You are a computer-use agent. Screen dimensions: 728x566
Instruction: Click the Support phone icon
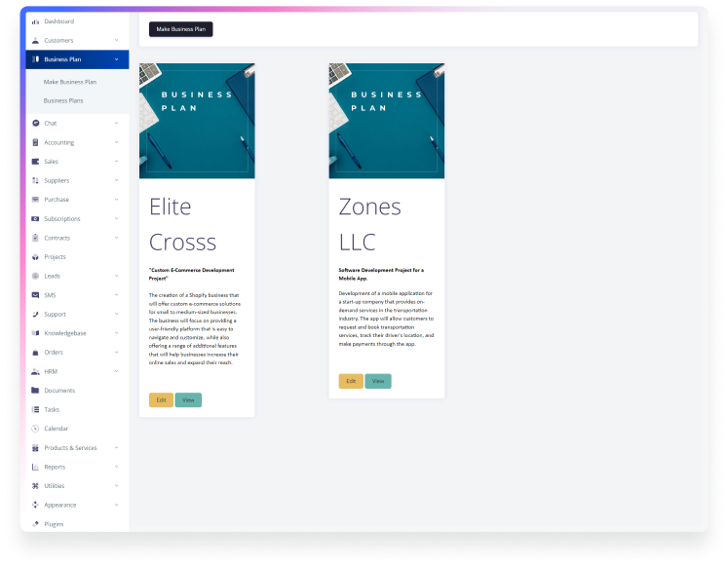[35, 314]
